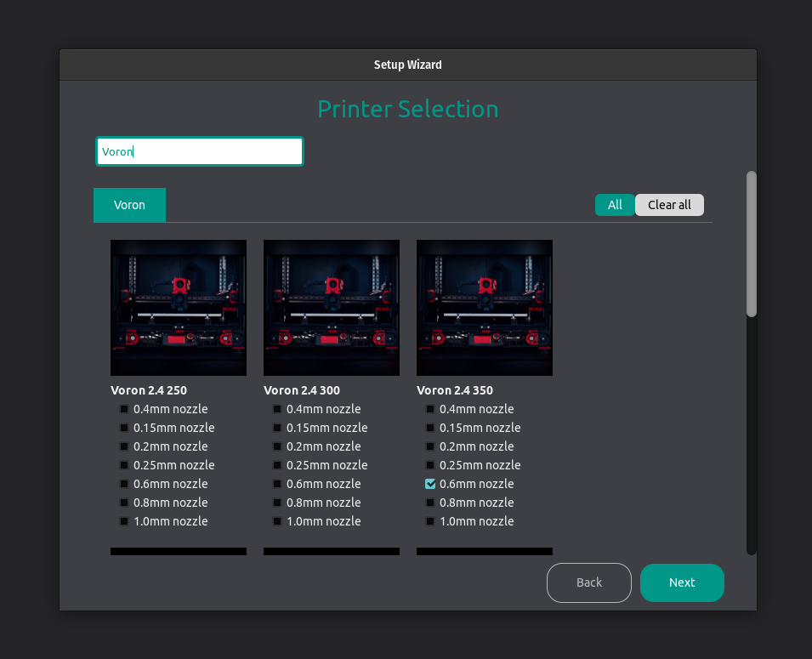Enable the 0.25mm nozzle for Voron 2.4 300

click(277, 465)
